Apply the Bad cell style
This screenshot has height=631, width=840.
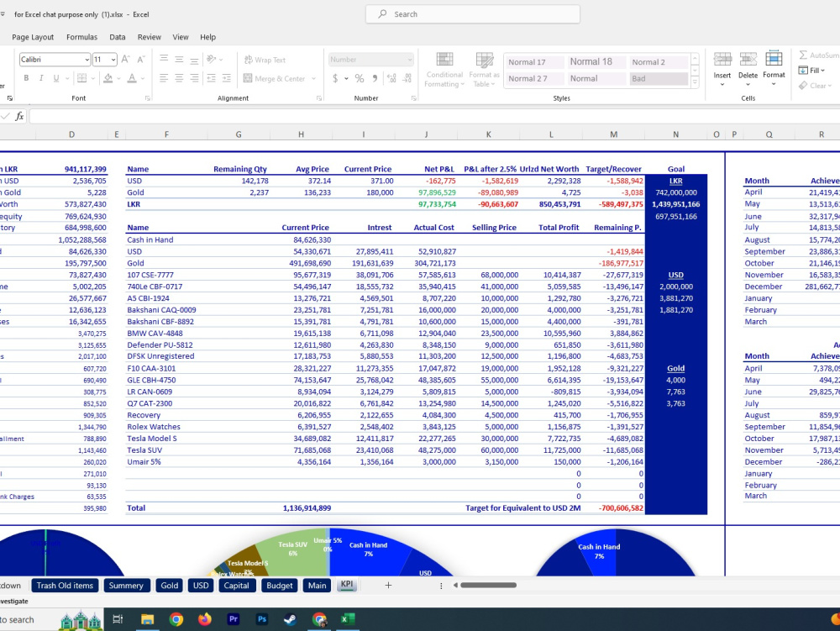click(x=659, y=78)
